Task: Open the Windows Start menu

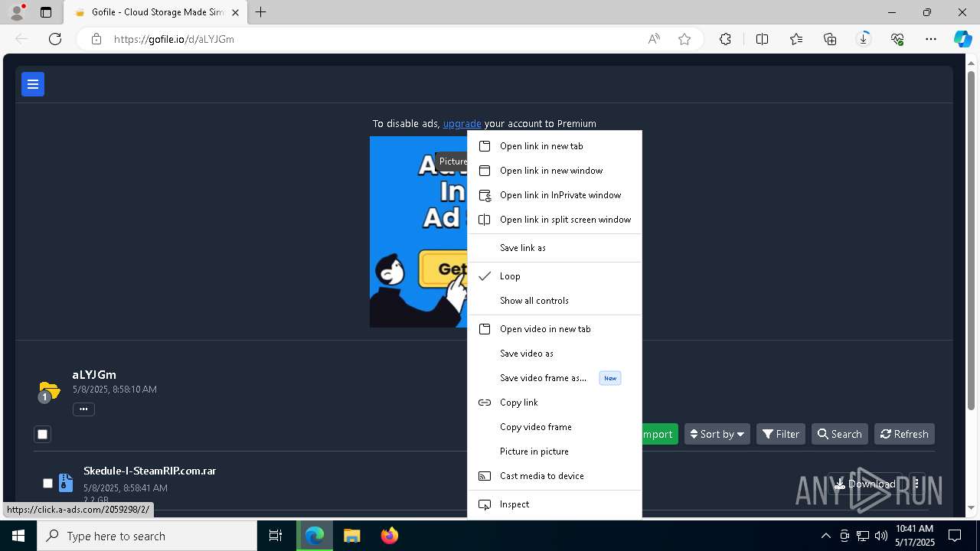Action: coord(18,536)
